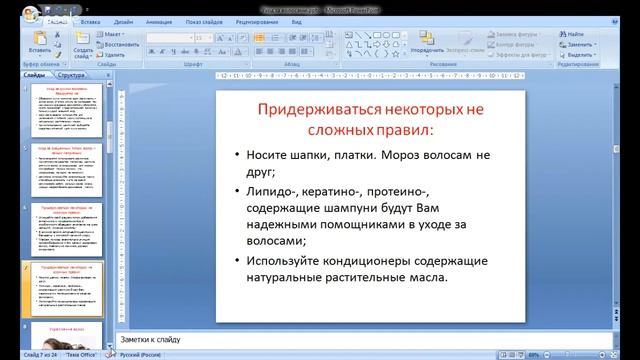Viewport: 640px width, 360px height.
Task: Toggle underline formatting (Ч)
Action: click(173, 51)
